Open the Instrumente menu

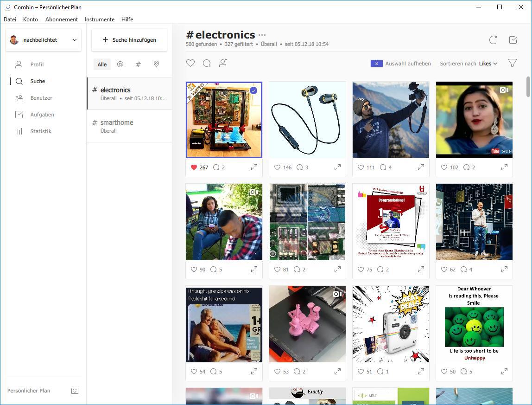point(99,19)
